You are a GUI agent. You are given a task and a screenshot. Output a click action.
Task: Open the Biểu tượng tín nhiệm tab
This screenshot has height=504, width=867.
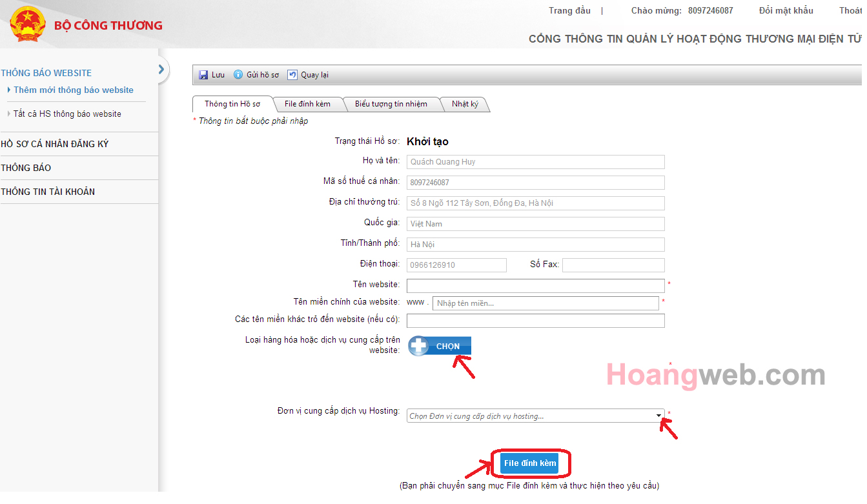[391, 104]
